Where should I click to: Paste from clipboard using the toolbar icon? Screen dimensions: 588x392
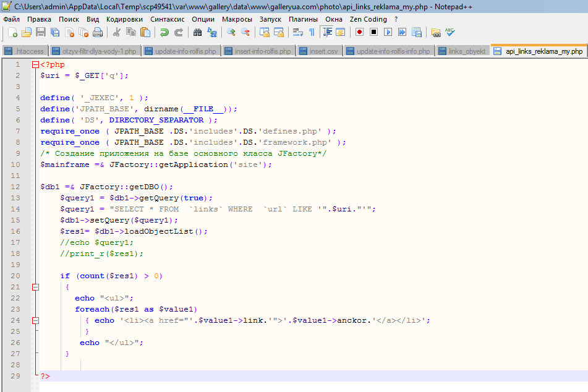145,33
